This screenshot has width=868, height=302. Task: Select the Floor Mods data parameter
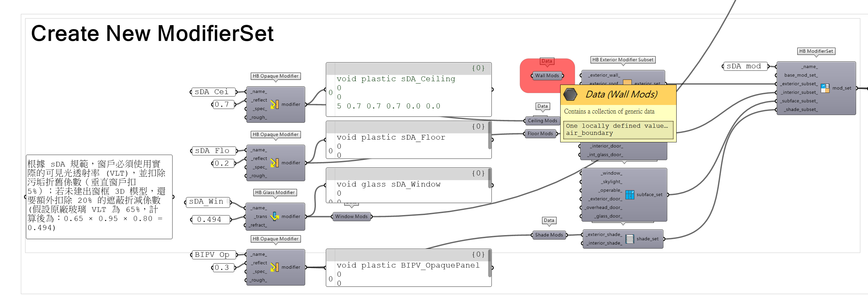(540, 134)
